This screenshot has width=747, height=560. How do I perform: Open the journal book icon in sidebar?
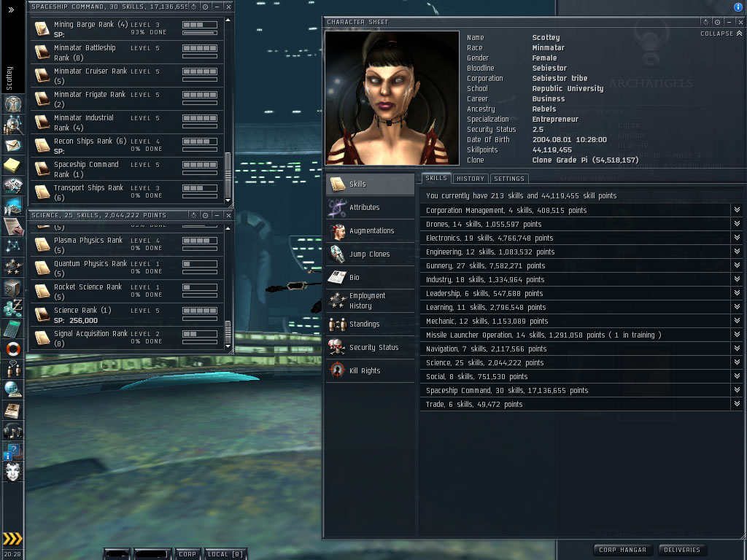13,410
